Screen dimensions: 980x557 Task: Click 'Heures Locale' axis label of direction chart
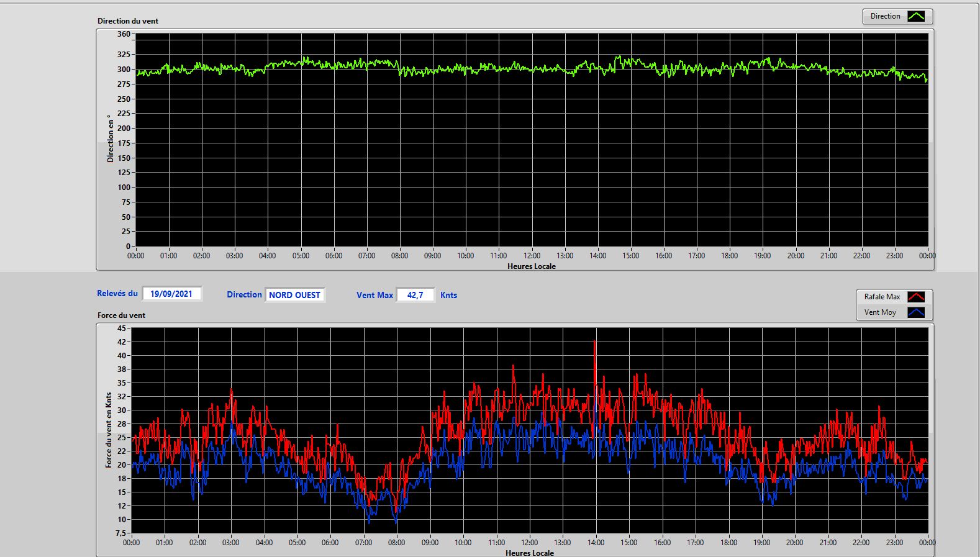point(532,266)
